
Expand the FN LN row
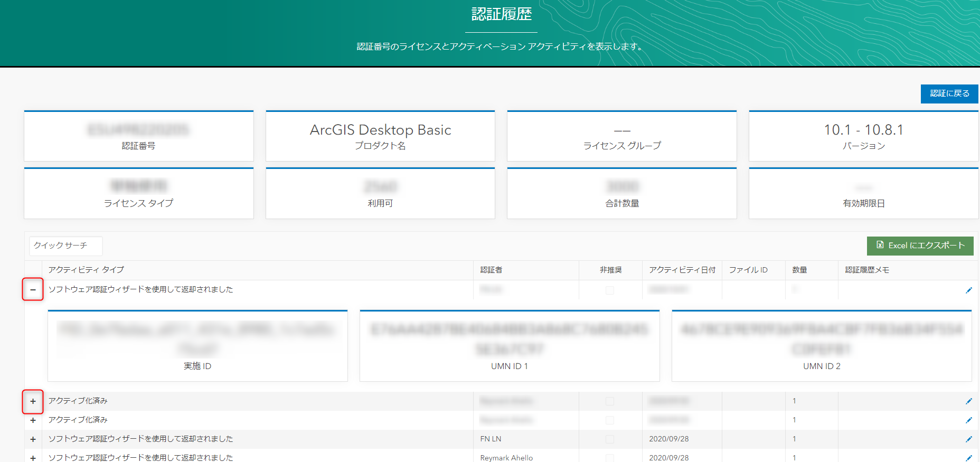(33, 439)
